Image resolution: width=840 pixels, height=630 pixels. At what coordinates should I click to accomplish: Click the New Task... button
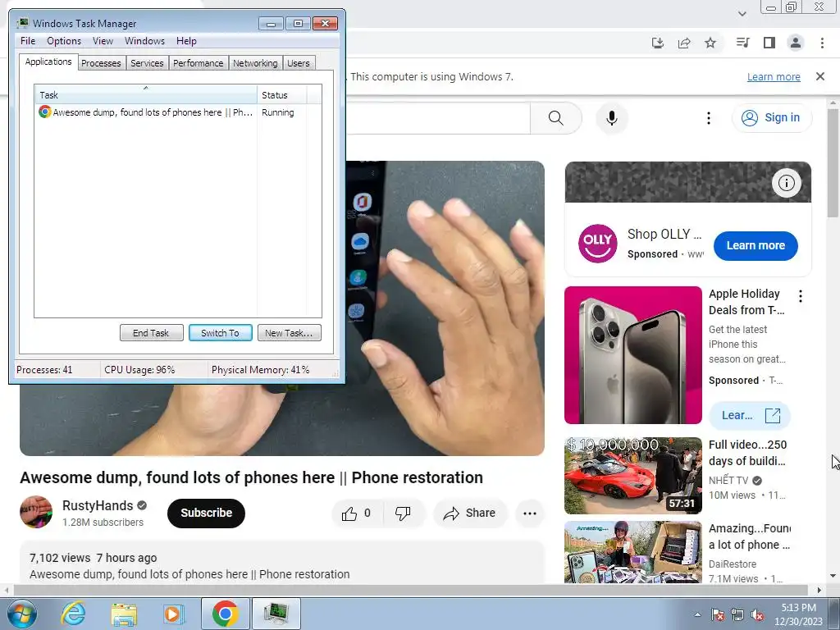pos(289,333)
